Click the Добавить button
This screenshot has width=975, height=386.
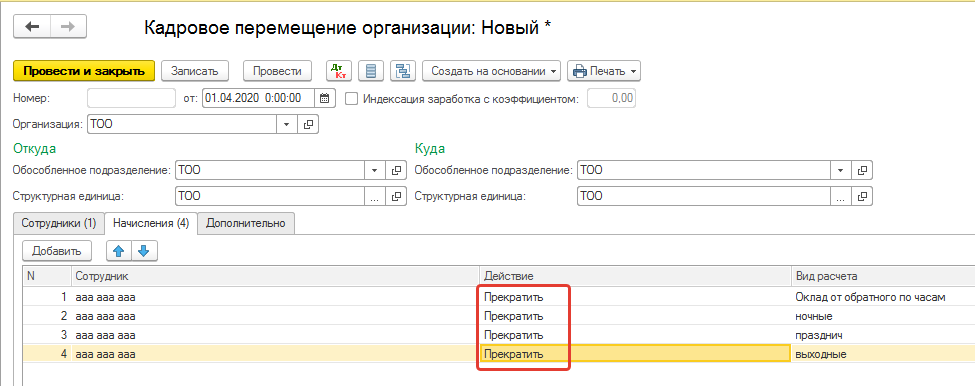point(57,251)
